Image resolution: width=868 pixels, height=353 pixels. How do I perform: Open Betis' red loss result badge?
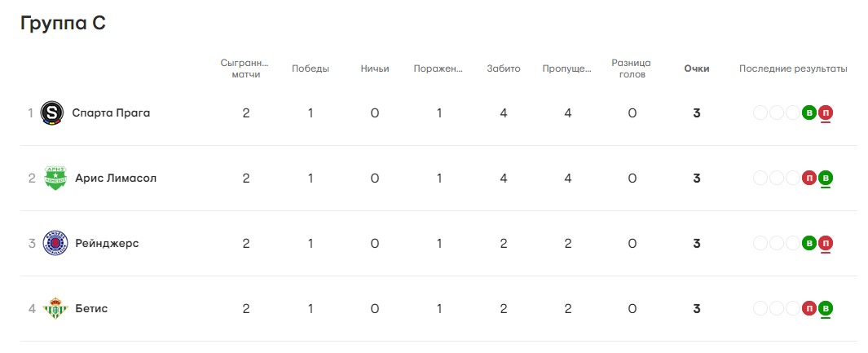pyautogui.click(x=809, y=308)
